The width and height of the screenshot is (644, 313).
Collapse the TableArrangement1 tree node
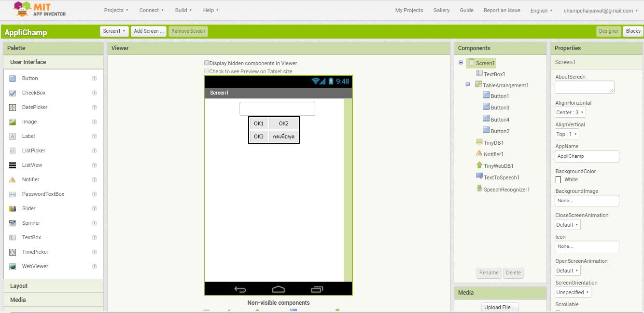click(x=467, y=84)
